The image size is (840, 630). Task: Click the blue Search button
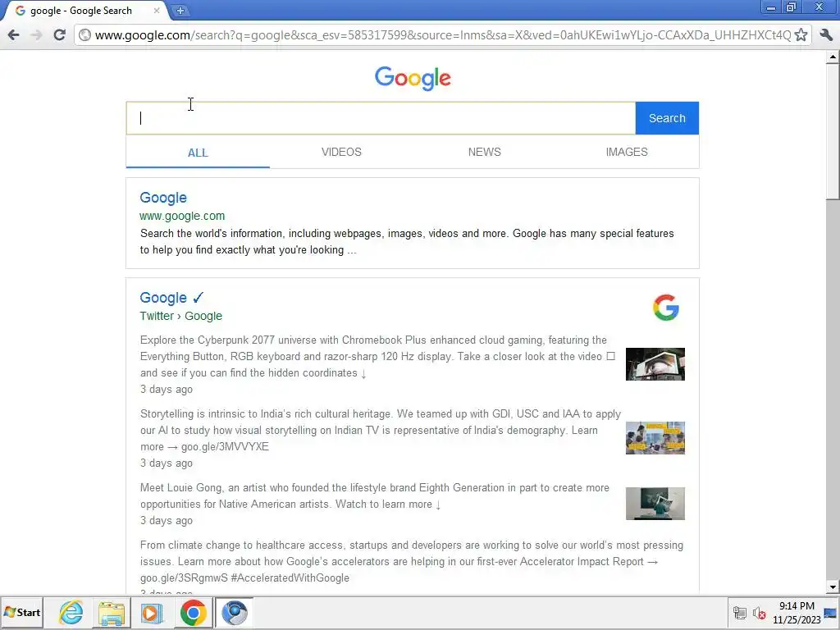pyautogui.click(x=667, y=118)
